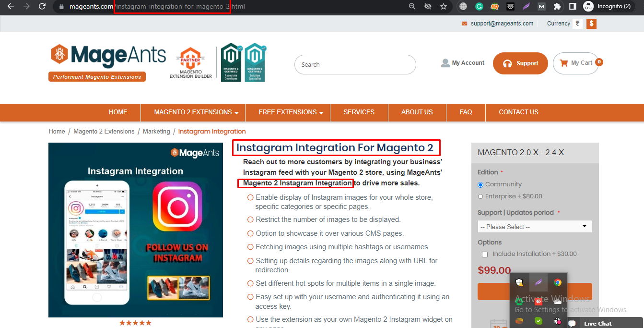The image size is (644, 328).
Task: Open the Grammarly extension icon
Action: 479,7
